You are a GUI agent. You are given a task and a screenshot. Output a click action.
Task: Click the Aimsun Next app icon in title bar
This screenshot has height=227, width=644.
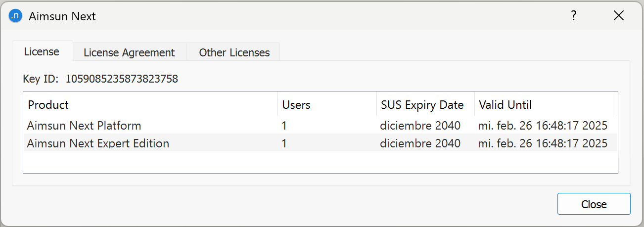(16, 16)
